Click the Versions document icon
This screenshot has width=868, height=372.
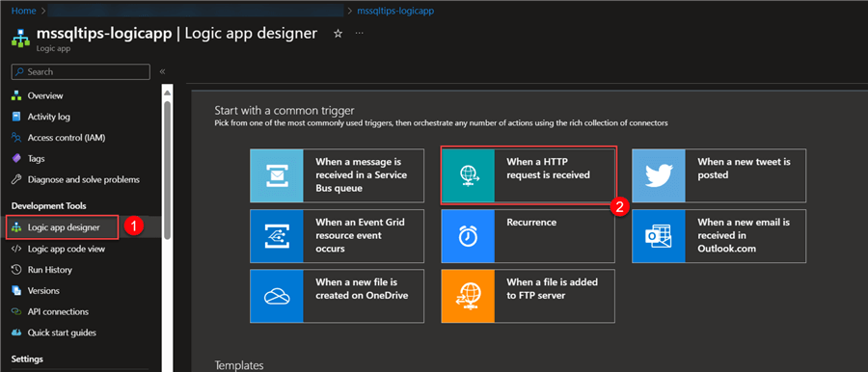click(x=16, y=291)
